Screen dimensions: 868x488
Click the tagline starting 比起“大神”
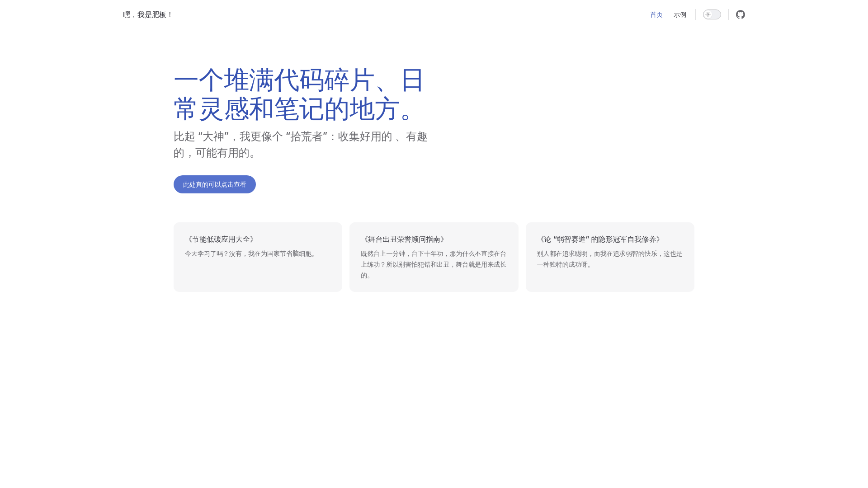(x=301, y=145)
